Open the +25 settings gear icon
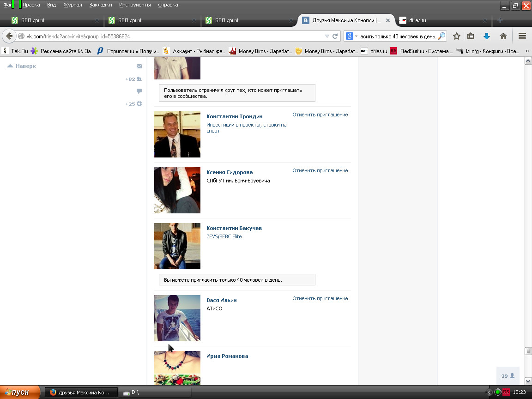The image size is (532, 399). tap(133, 104)
